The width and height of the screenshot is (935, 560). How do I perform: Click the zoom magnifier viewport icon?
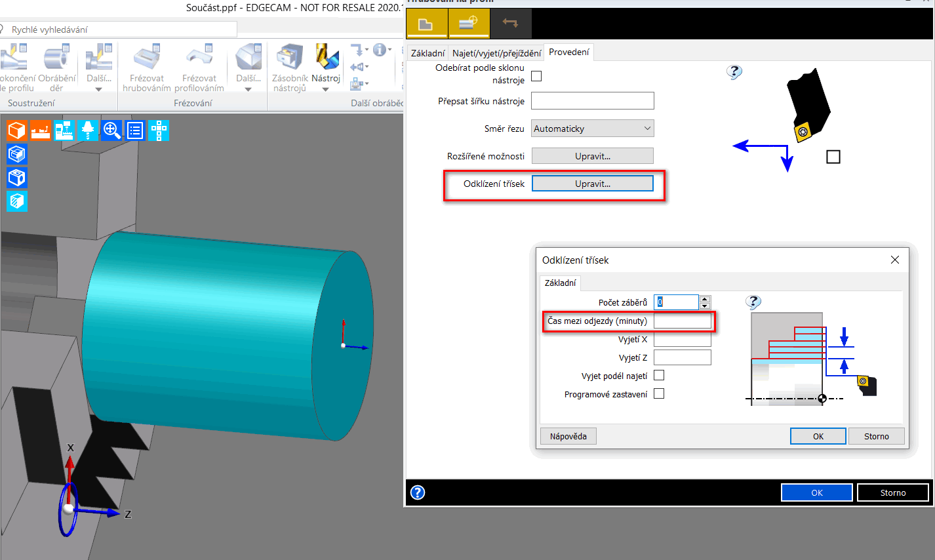tap(111, 130)
